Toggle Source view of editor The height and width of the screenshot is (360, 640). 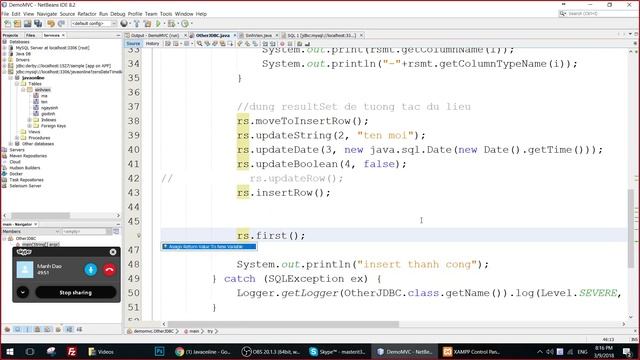click(133, 44)
